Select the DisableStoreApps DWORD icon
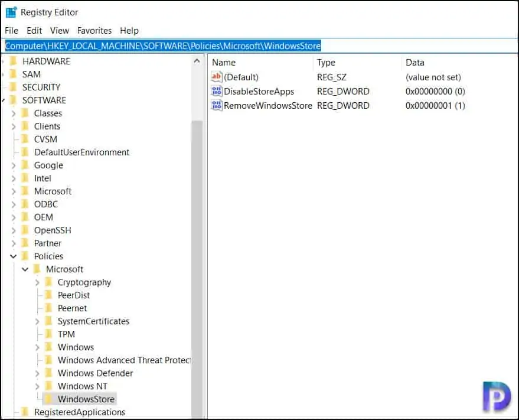 217,91
